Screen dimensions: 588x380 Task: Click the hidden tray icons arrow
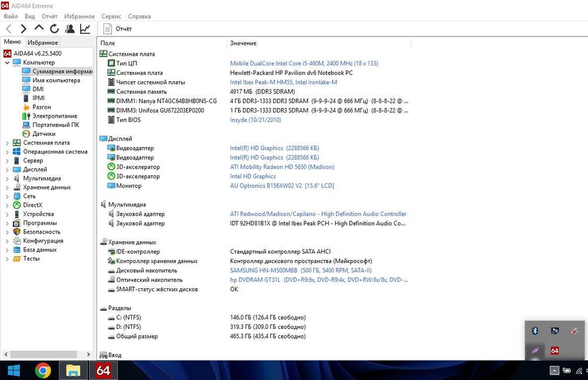[x=554, y=371]
